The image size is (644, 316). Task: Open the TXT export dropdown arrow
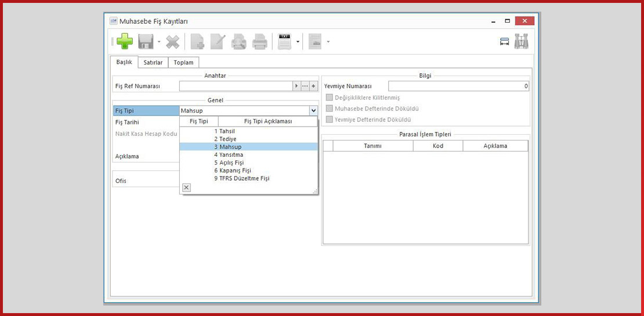point(298,42)
